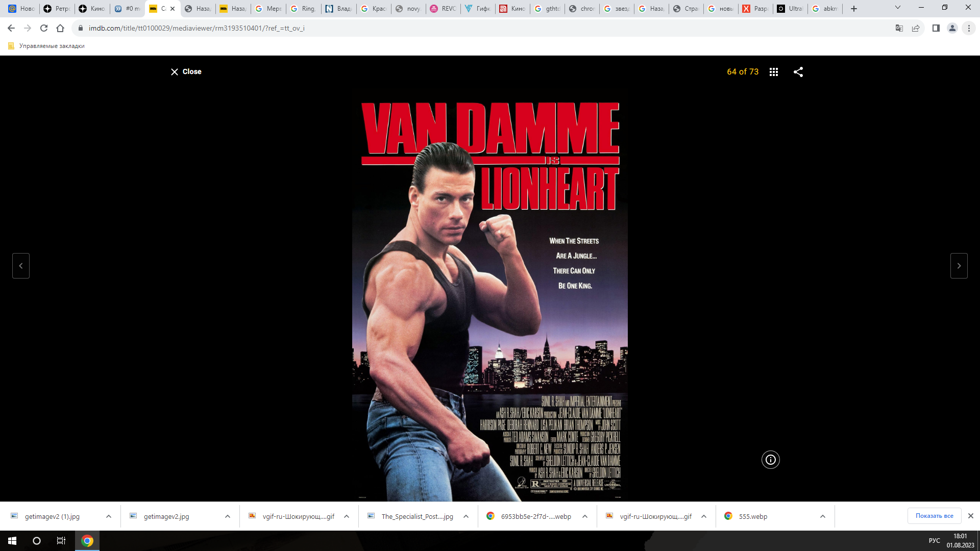The image size is (980, 551).
Task: Switch to the Ново tab
Action: 21,9
